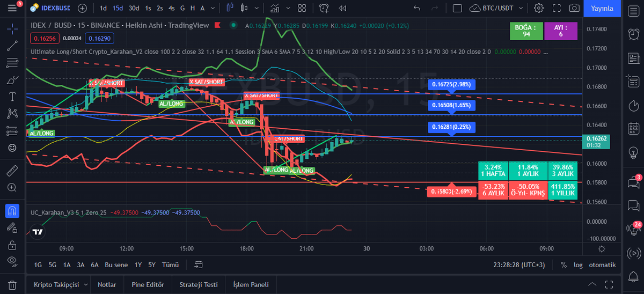Open the emoji icons tool
Viewport: 644px width, 294px height.
[12, 147]
